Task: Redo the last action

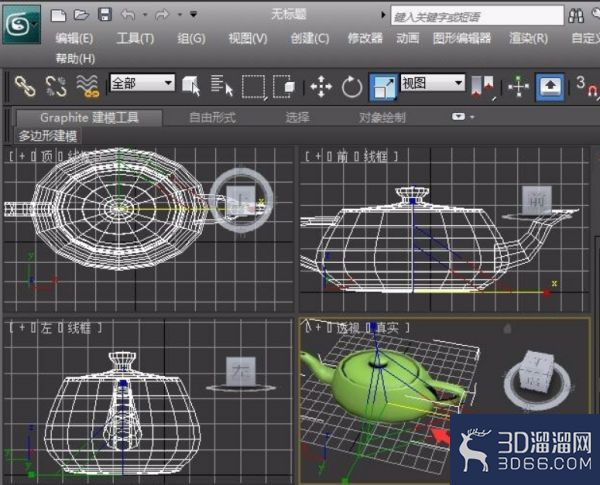Action: point(162,15)
